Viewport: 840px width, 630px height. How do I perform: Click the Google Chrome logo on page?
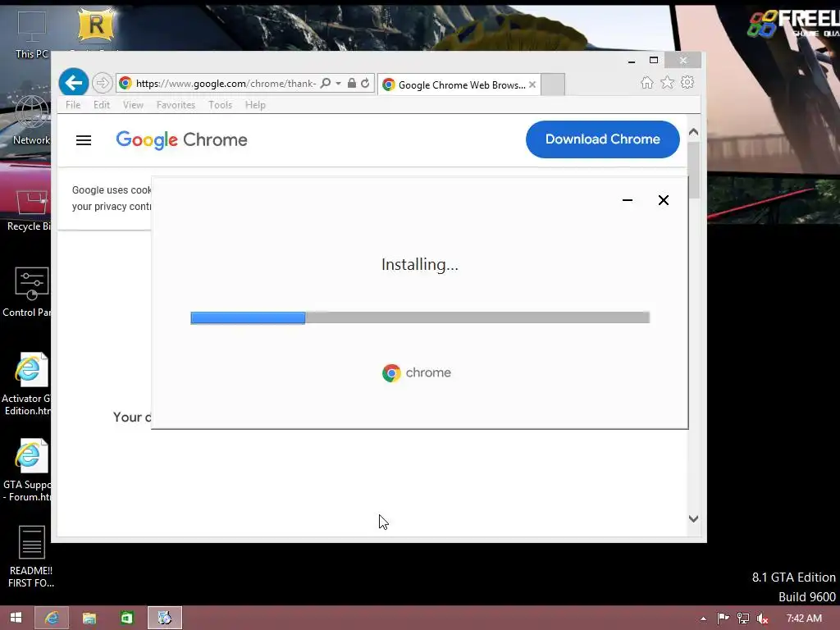(181, 139)
